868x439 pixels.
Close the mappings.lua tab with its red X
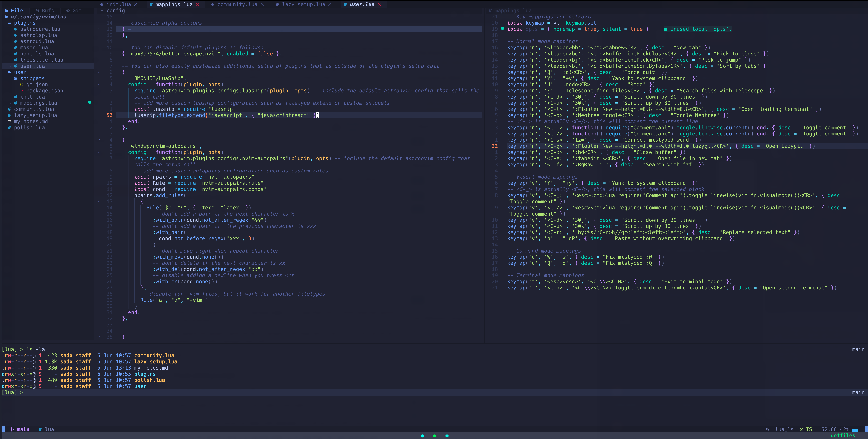pos(197,4)
